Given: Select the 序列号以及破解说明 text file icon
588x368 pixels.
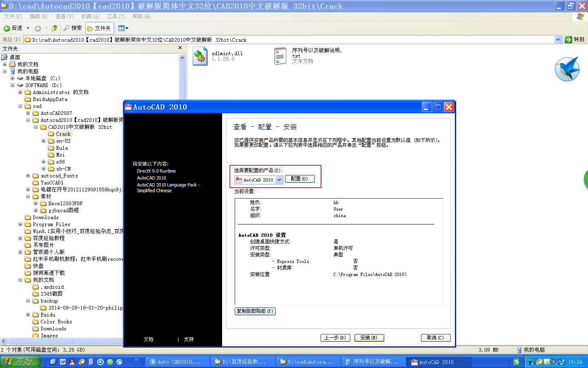Looking at the screenshot, I should coord(281,56).
